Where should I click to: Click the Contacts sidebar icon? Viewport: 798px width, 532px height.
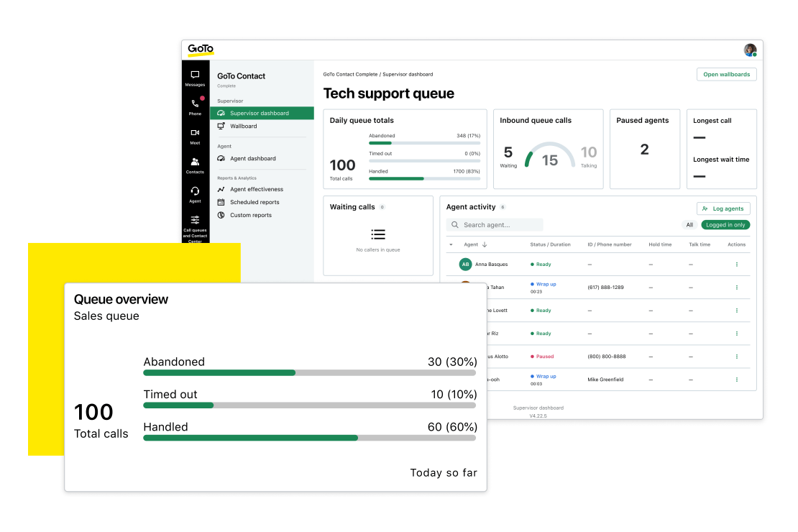(196, 161)
